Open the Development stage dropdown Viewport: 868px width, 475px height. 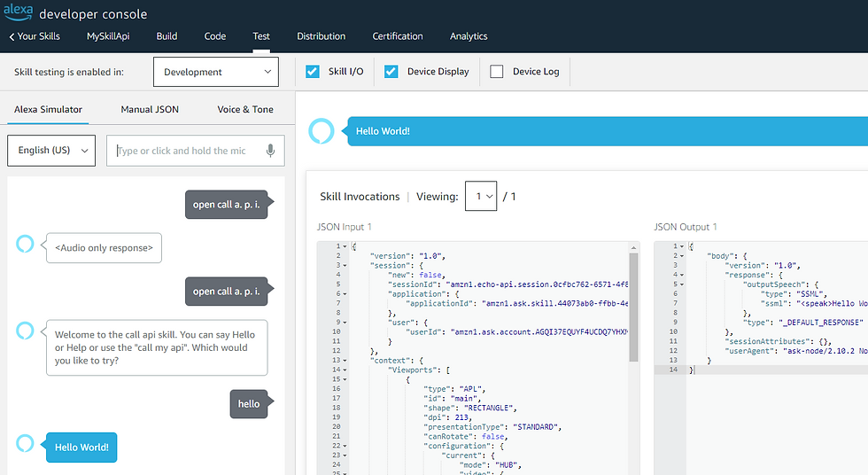(216, 72)
